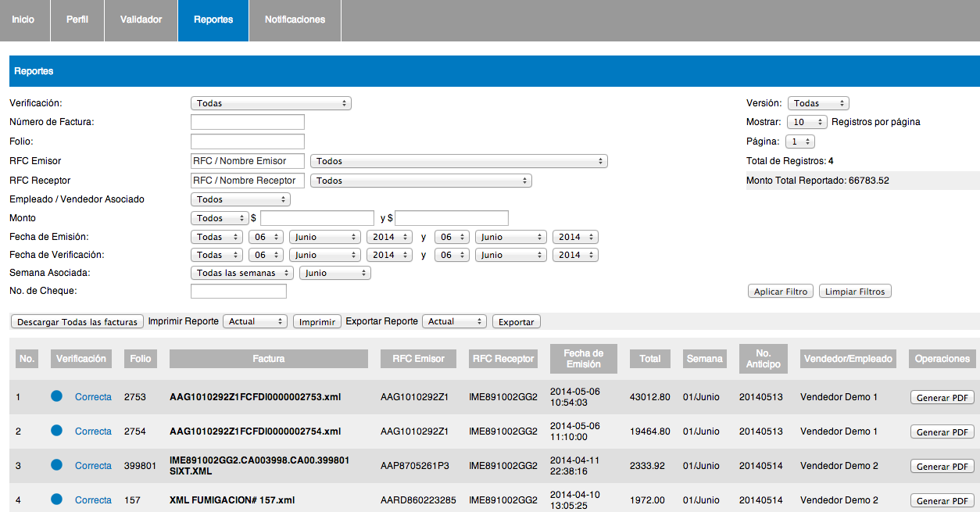Click Descargar Todas las facturas
980x512 pixels.
coord(77,322)
